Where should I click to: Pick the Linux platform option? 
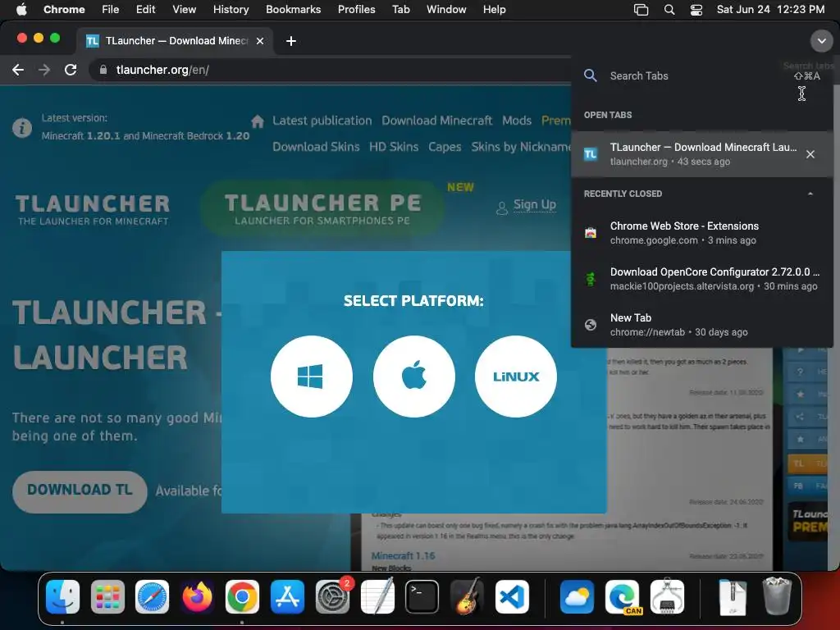(515, 377)
